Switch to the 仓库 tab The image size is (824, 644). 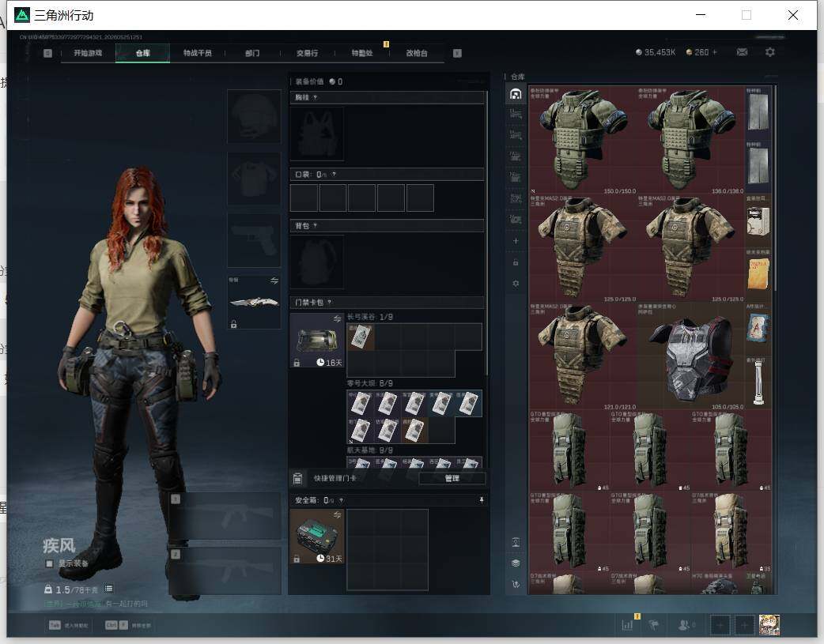(x=142, y=53)
